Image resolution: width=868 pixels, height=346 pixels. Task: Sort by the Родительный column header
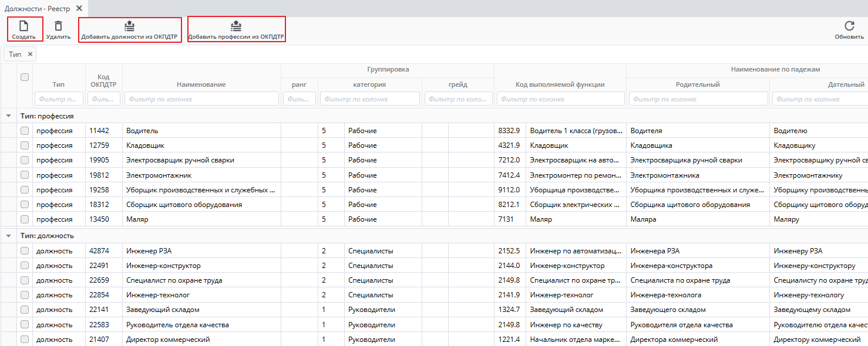698,84
